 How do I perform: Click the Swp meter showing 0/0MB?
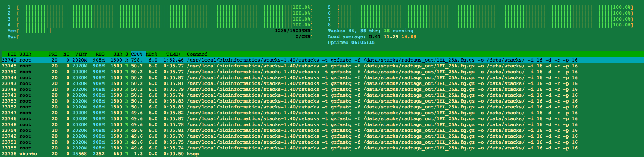tap(160, 36)
